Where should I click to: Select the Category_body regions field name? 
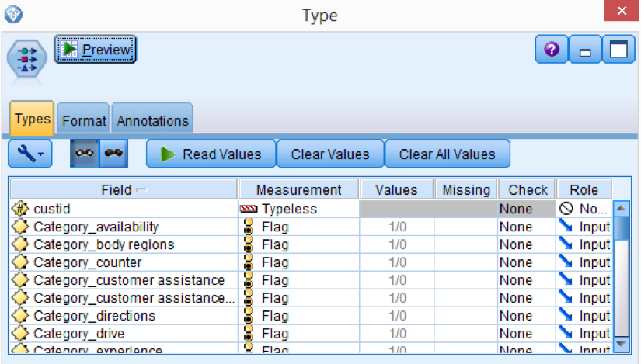[104, 244]
